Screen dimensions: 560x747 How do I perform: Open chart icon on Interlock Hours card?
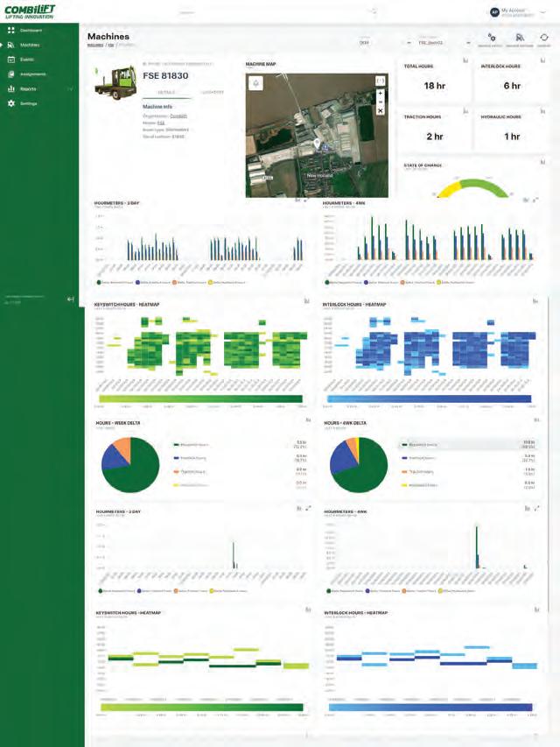pyautogui.click(x=542, y=60)
